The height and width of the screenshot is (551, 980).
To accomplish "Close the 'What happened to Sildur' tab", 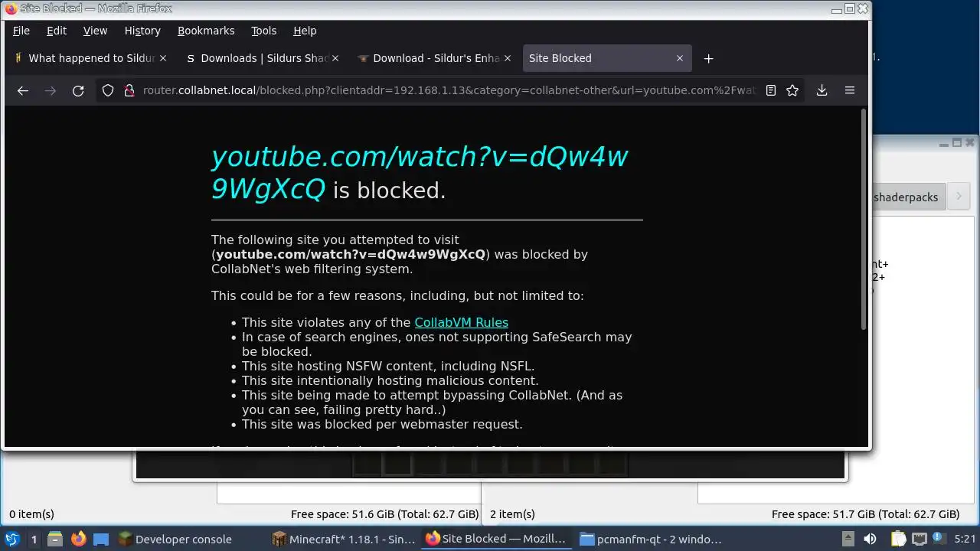I will coord(163,58).
